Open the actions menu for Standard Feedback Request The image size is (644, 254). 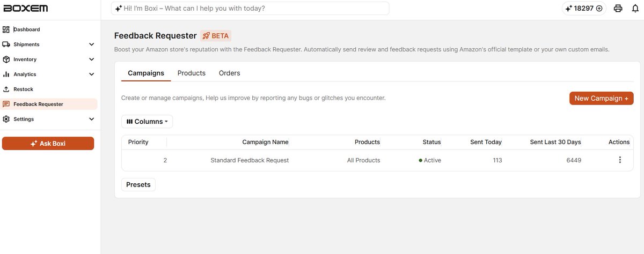(x=620, y=160)
